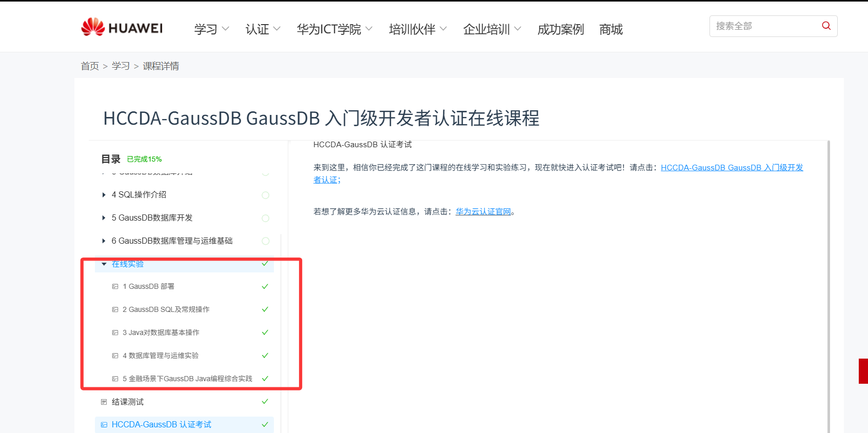Select chapter 5 GaussDB数据库开发

[152, 218]
